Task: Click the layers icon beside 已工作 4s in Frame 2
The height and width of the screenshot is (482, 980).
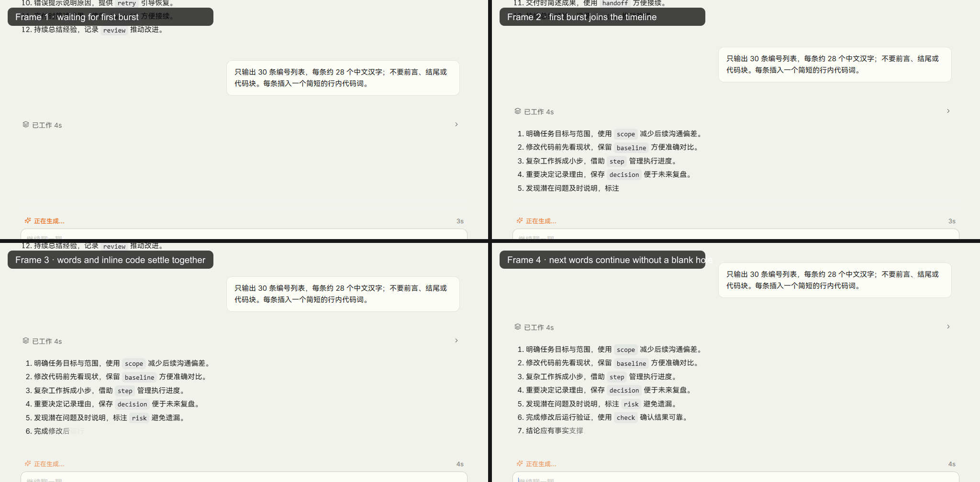Action: (x=518, y=111)
